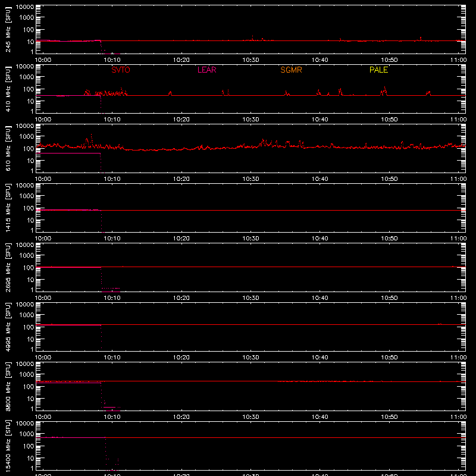Select the 1415 MHz [SFU] axis label
Screen dimensions: 476x476
click(8, 208)
